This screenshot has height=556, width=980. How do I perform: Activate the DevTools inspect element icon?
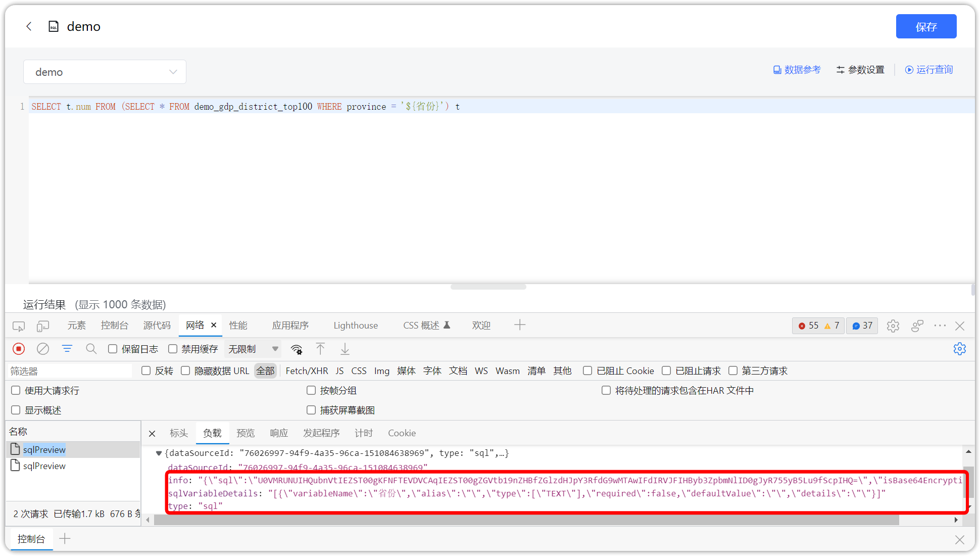coord(19,326)
